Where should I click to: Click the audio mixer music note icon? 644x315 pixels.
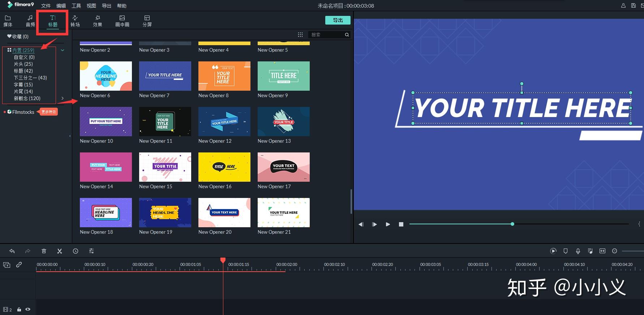pos(590,251)
